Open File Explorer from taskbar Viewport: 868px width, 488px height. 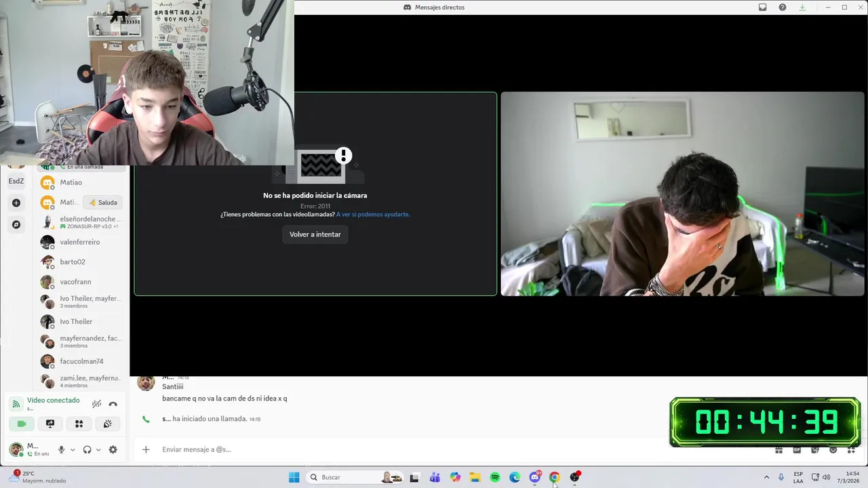(x=475, y=477)
